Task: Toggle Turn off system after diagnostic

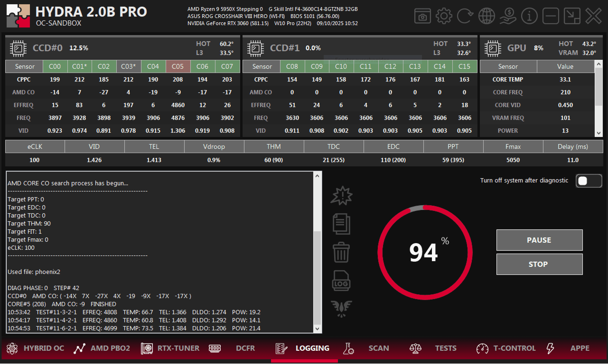Action: [589, 181]
